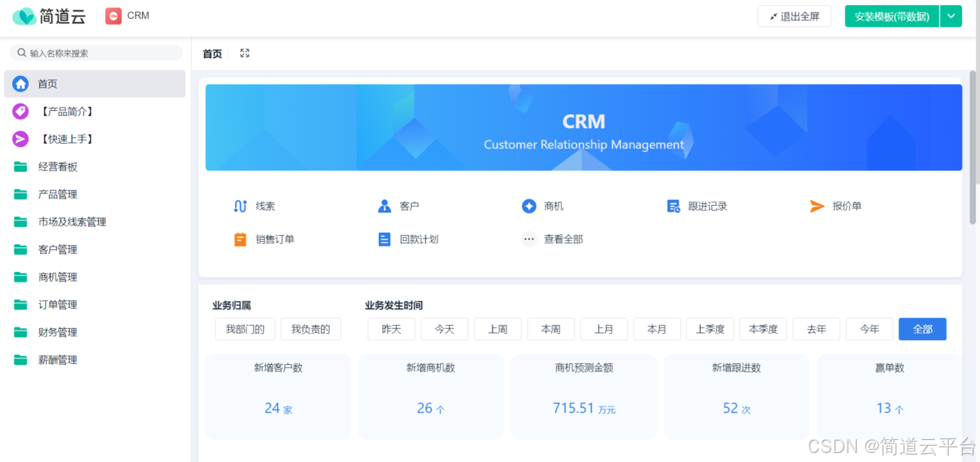Viewport: 980px width, 462px height.
Task: Click the vertical scrollbar on the right
Action: click(x=973, y=147)
